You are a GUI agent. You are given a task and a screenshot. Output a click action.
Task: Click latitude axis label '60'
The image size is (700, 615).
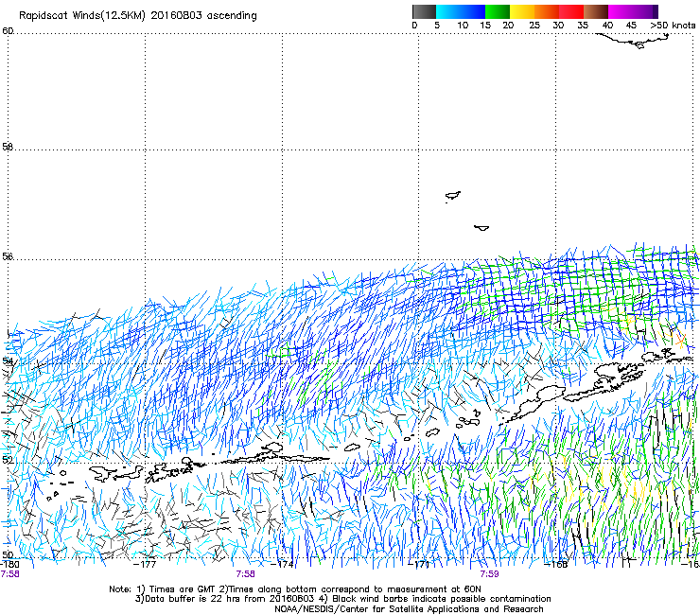(8, 31)
